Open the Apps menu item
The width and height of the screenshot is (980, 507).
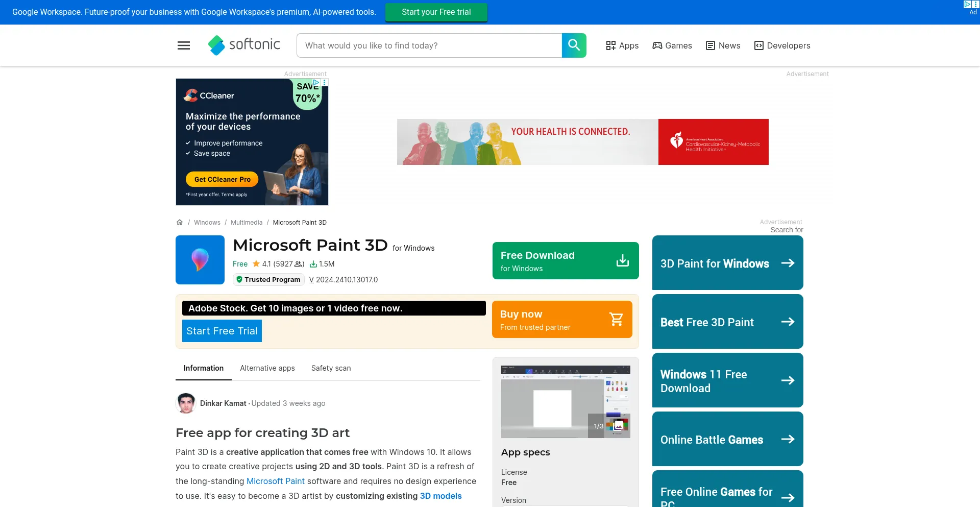click(622, 45)
